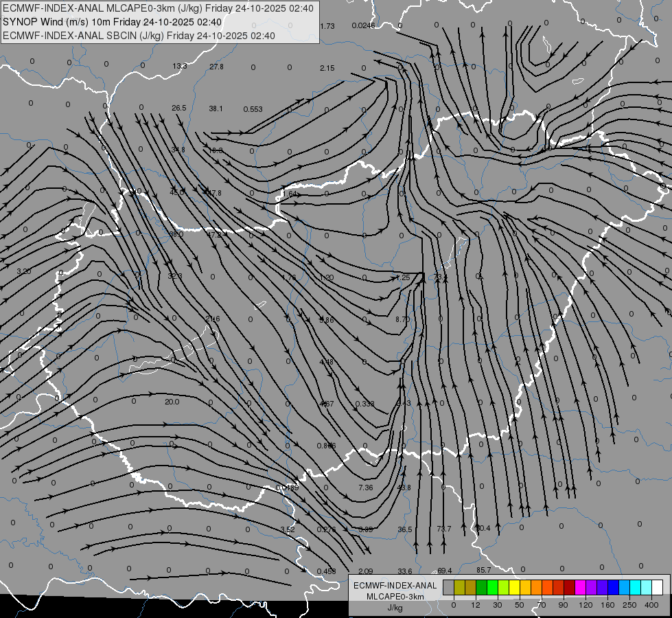
Task: Click the olive swatch in the color legend
Action: tap(459, 587)
